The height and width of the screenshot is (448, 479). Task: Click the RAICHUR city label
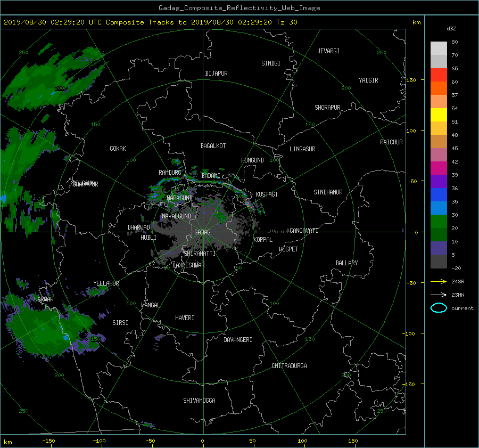391,142
